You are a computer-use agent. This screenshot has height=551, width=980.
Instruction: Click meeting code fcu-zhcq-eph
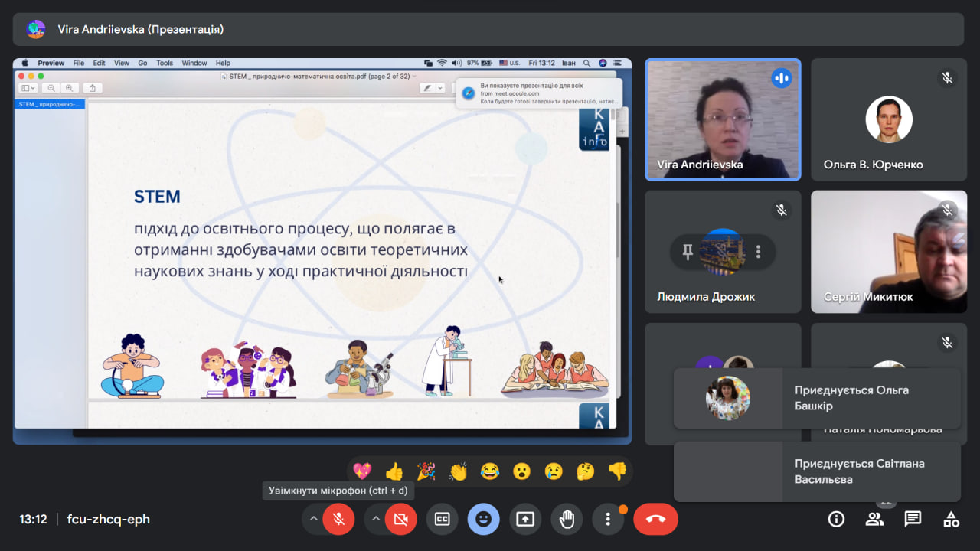(109, 519)
